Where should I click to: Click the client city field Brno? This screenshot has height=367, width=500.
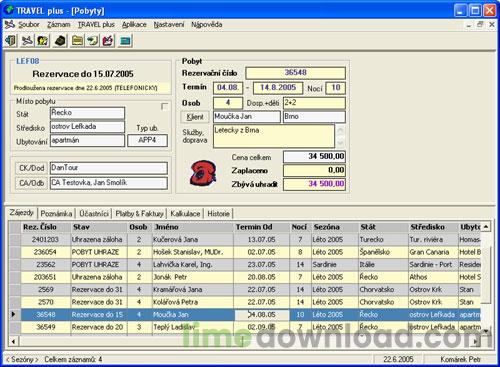(314, 117)
